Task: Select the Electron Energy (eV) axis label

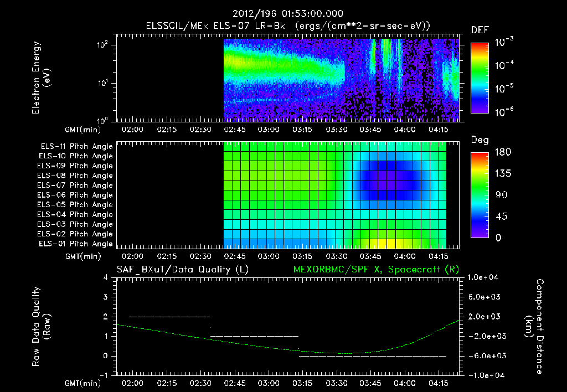Action: click(x=41, y=78)
